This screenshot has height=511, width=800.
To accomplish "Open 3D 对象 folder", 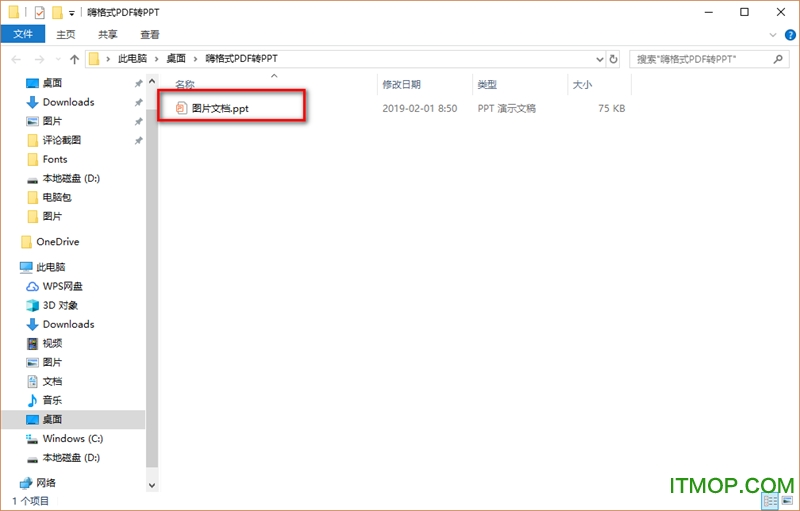I will pyautogui.click(x=60, y=305).
